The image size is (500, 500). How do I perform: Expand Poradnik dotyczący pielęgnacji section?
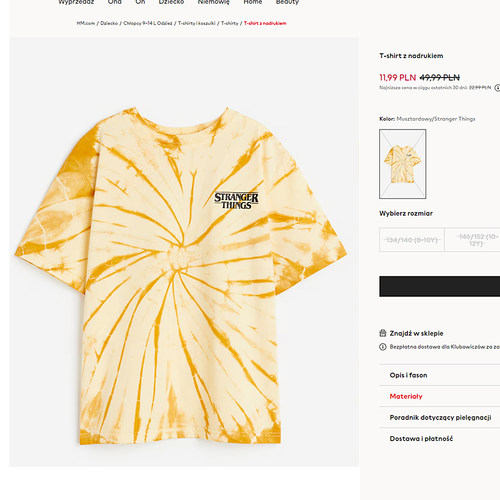pos(440,417)
